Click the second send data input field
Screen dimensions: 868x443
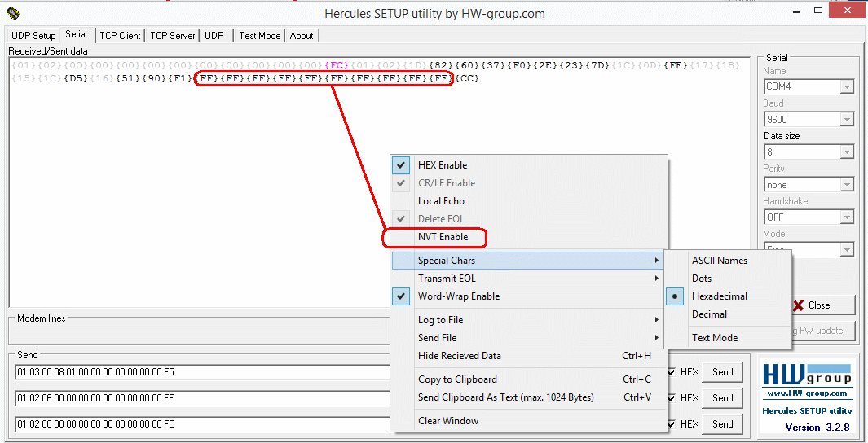coord(204,398)
